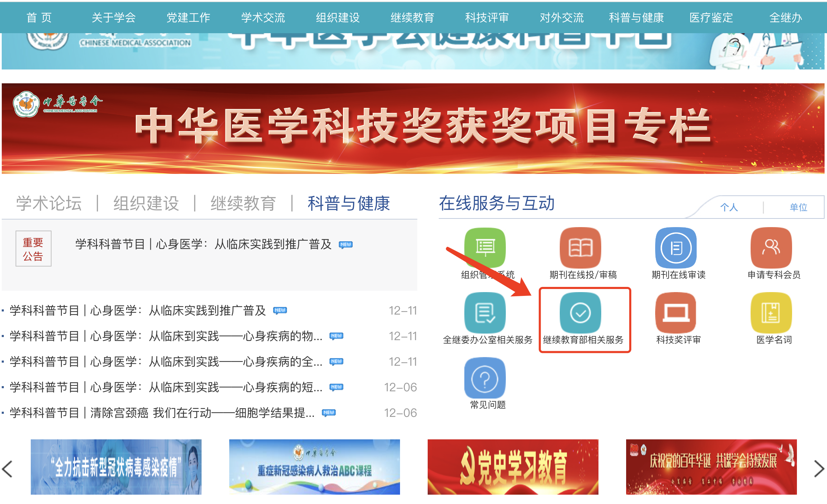This screenshot has width=827, height=504.
Task: Open the 期刊在线投/审稿 book icon
Action: point(580,248)
